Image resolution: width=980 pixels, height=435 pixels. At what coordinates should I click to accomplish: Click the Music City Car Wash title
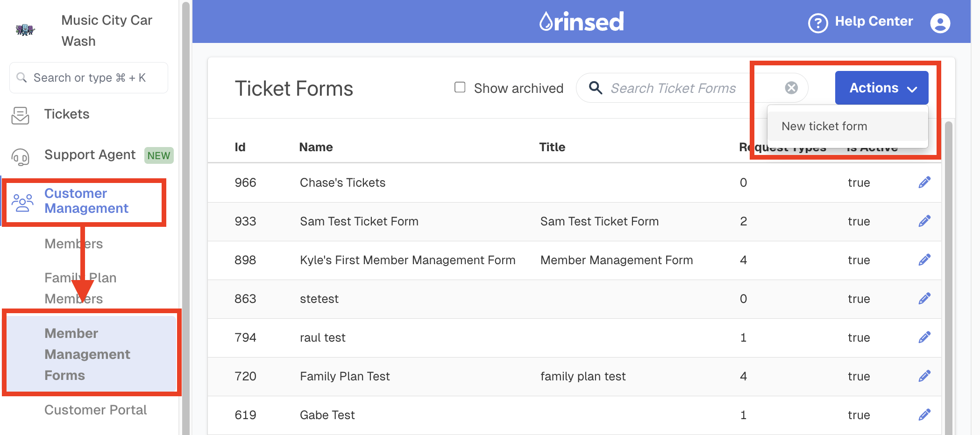107,31
